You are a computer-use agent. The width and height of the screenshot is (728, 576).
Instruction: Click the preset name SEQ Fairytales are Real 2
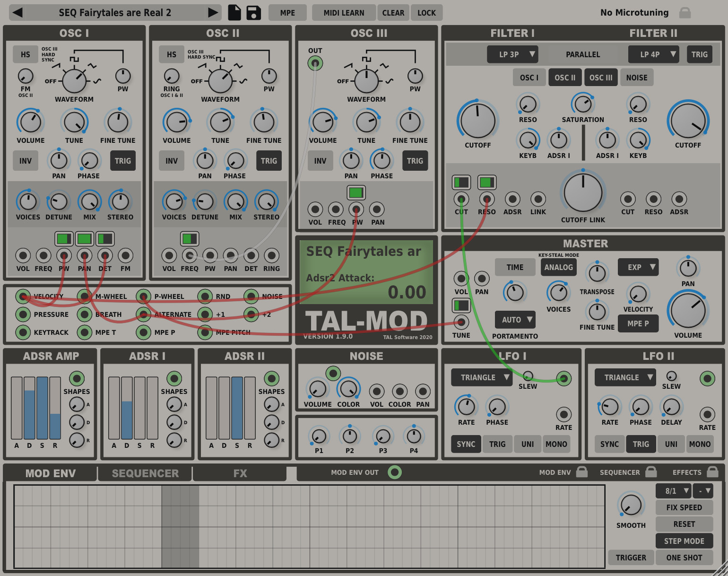coord(115,12)
